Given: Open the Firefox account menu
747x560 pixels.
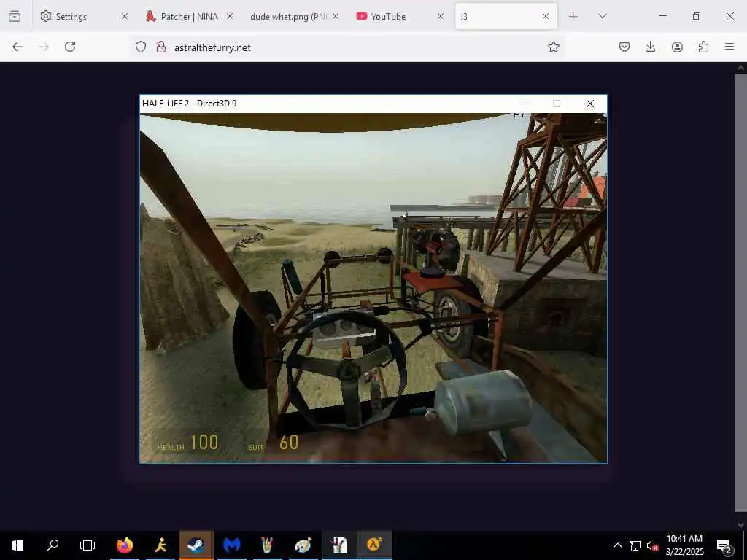Looking at the screenshot, I should click(x=677, y=47).
